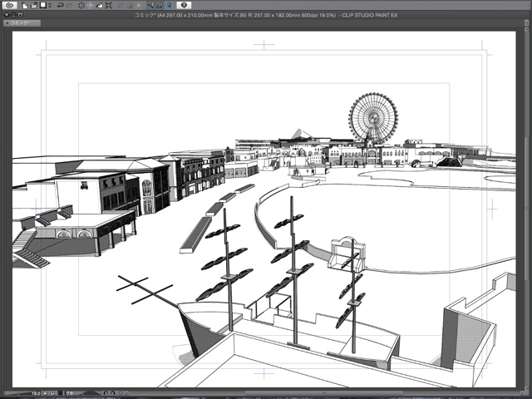Screen dimensions: 532x399
Task: Click the horizontal scrollbar at the bottom
Action: tap(323, 393)
